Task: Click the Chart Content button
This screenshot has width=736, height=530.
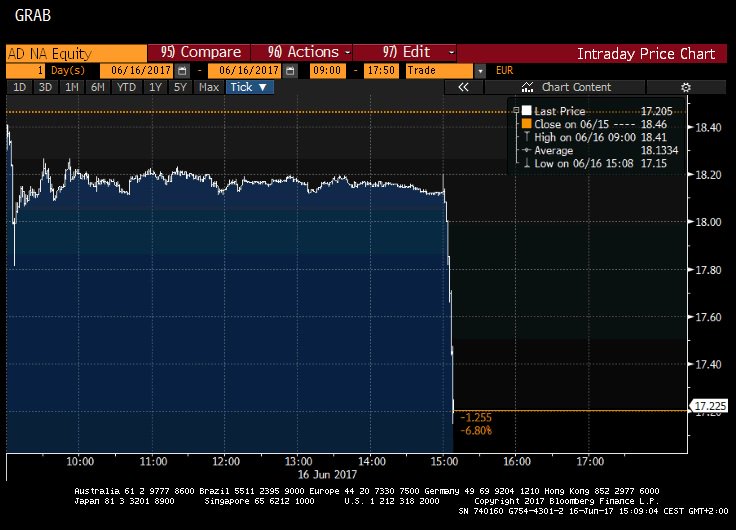Action: point(566,87)
